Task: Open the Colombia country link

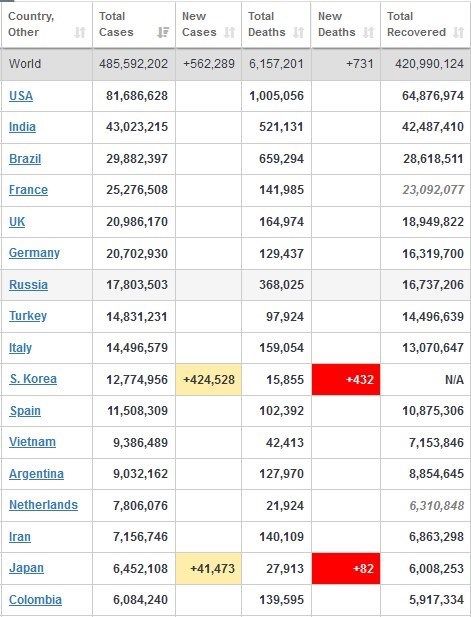Action: 35,600
